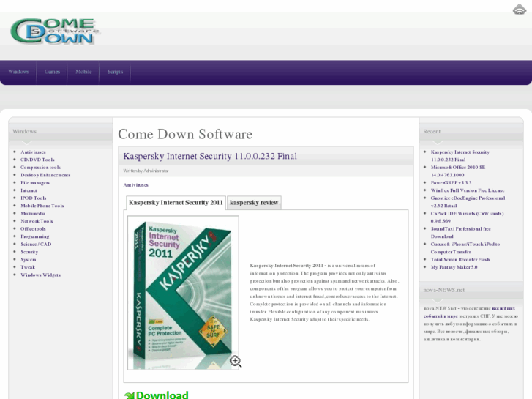Open the Mobile menu item

pyautogui.click(x=83, y=72)
